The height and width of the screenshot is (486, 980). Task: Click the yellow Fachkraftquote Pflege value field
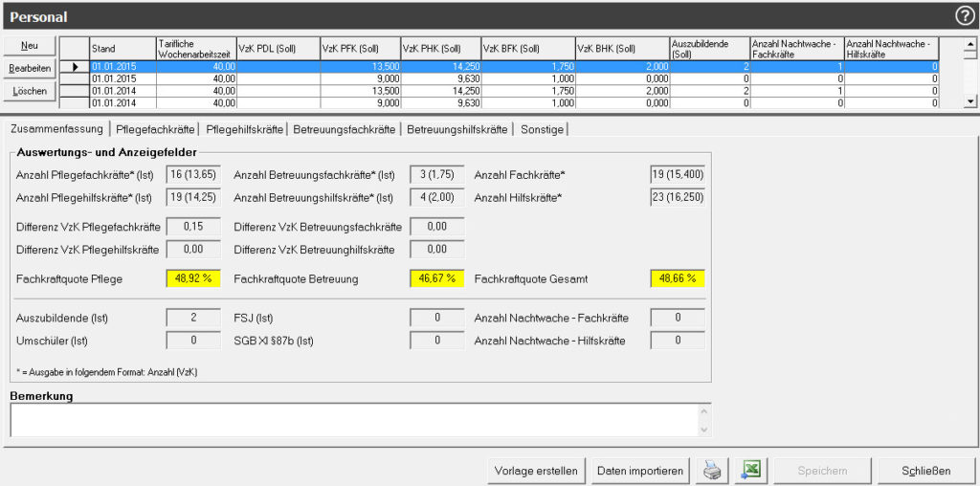pyautogui.click(x=193, y=279)
